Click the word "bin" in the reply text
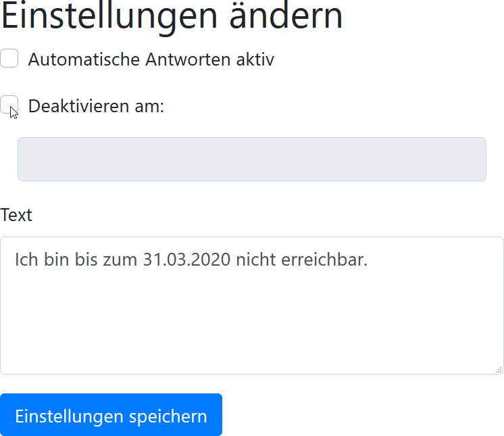 (56, 260)
